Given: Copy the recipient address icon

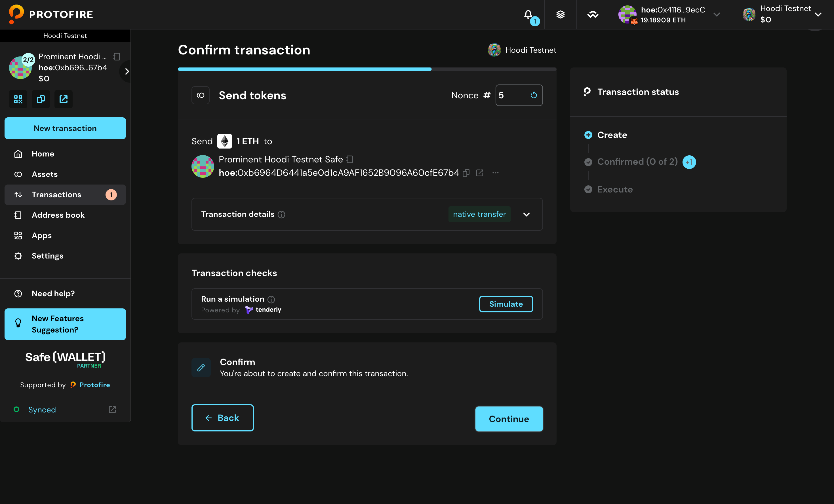Looking at the screenshot, I should coord(466,173).
